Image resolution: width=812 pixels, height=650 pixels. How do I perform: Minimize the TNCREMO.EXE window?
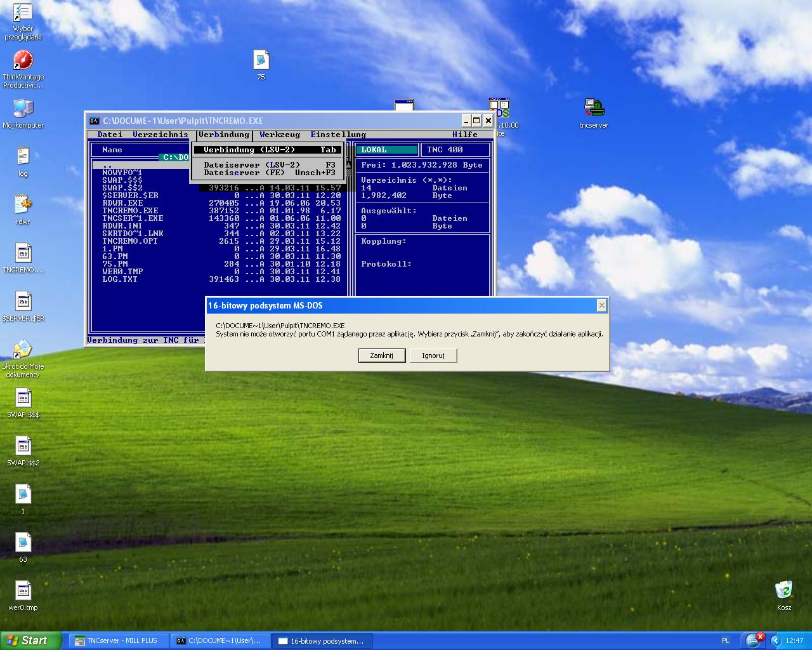tap(466, 121)
